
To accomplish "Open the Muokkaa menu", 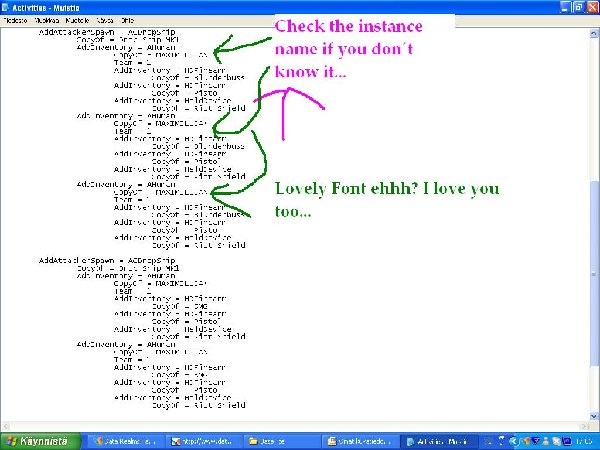I will 47,20.
